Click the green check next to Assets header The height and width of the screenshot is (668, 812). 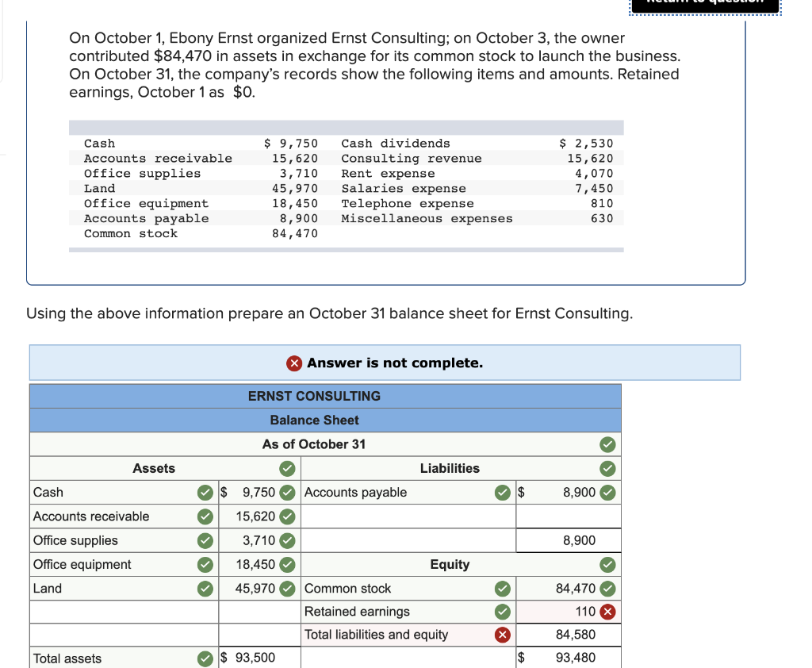[x=287, y=469]
